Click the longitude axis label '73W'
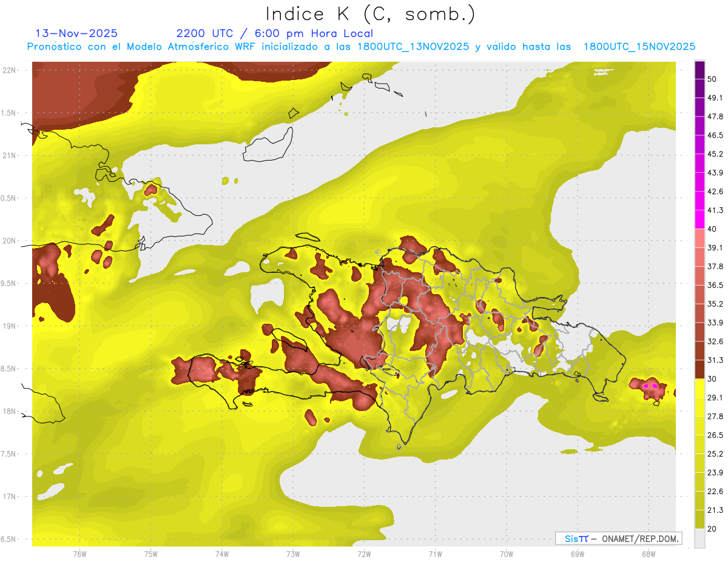 (x=293, y=554)
